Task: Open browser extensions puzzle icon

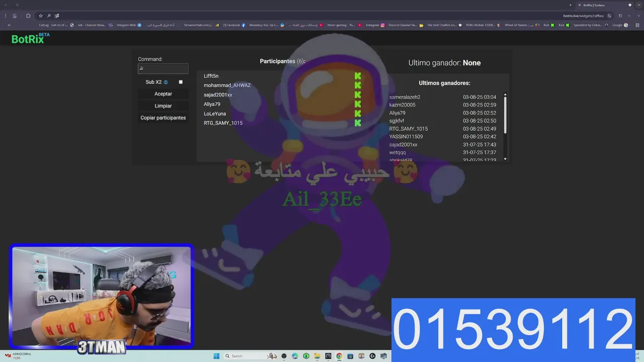Action: coord(28,16)
